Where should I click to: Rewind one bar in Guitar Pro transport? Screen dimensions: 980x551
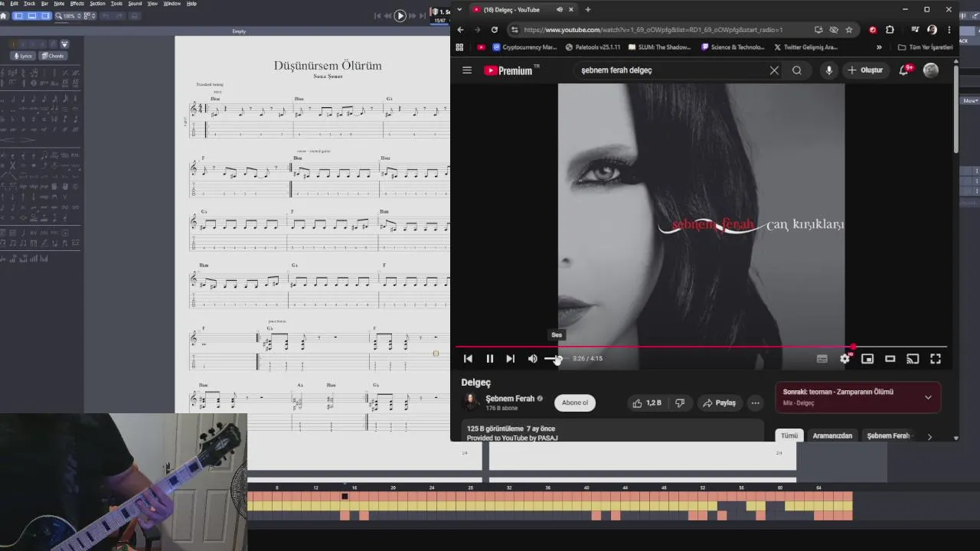387,15
